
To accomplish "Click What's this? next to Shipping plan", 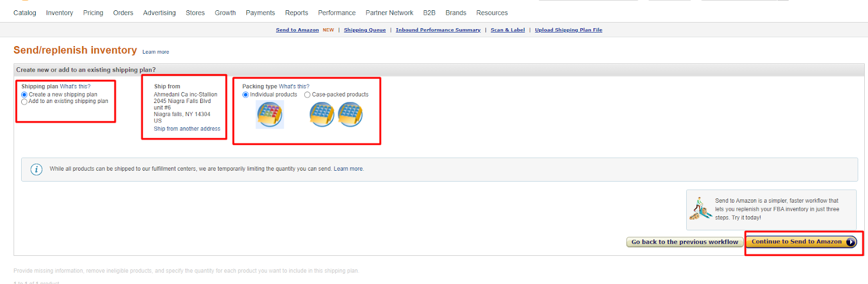I will click(x=75, y=87).
